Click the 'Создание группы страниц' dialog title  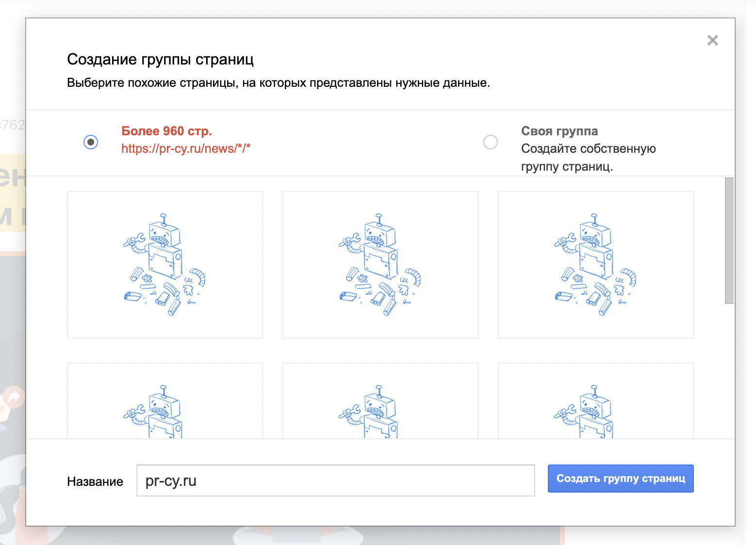pos(160,60)
